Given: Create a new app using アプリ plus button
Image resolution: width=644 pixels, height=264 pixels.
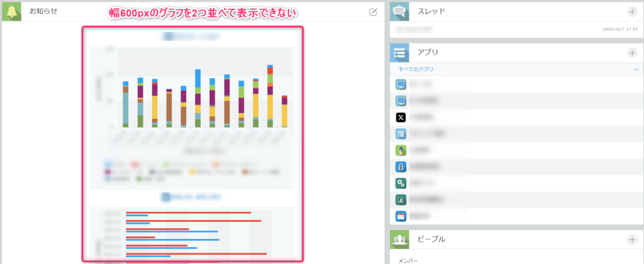Looking at the screenshot, I should (x=631, y=53).
